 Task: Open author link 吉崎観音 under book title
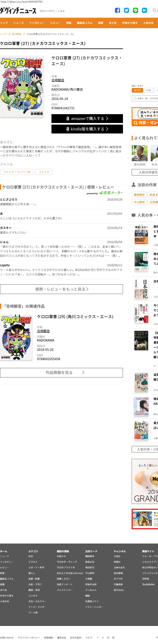click(x=58, y=80)
